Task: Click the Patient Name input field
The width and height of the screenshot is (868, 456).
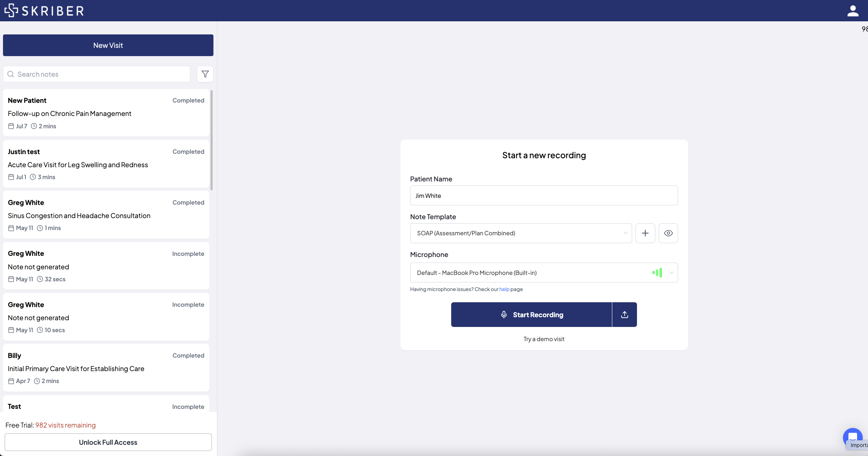Action: [544, 196]
